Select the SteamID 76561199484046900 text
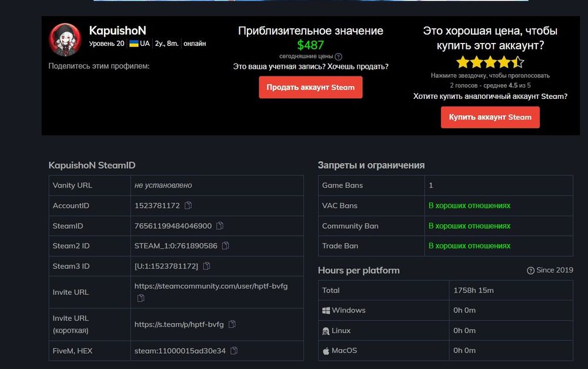The image size is (588, 369). coord(173,225)
